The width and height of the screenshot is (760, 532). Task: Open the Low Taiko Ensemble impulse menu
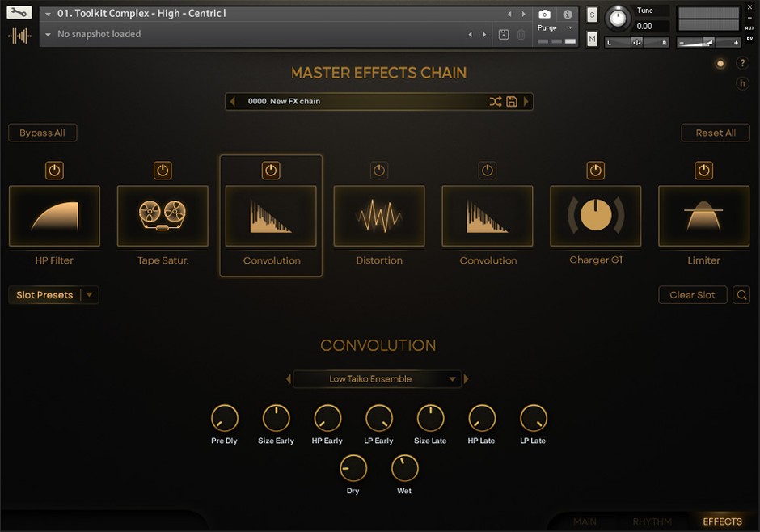point(376,378)
